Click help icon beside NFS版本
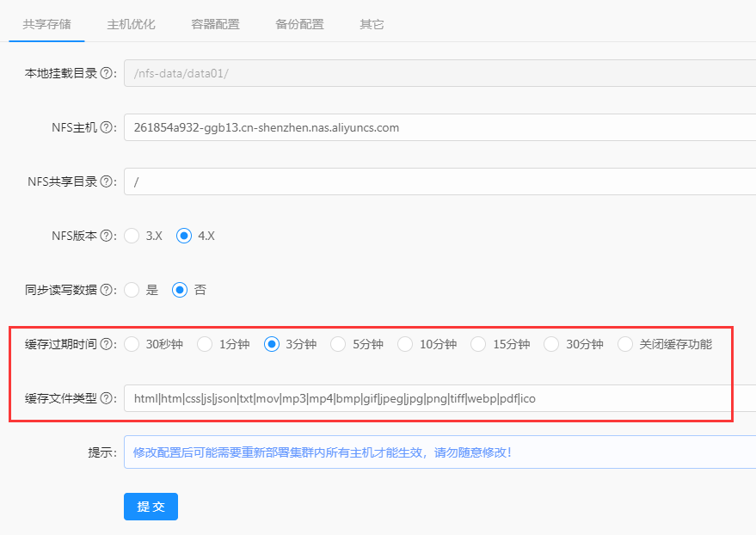756x535 pixels. (108, 236)
